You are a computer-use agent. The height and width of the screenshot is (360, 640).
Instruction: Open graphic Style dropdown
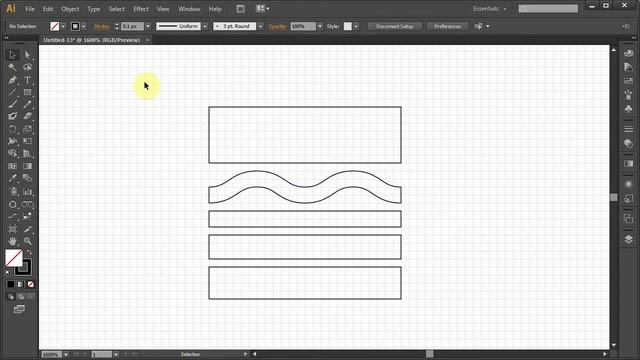[x=356, y=27]
